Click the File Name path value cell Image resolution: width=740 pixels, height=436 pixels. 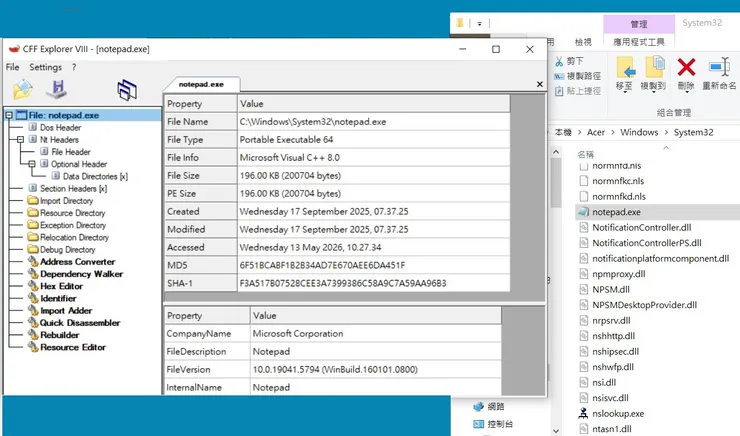(373, 122)
